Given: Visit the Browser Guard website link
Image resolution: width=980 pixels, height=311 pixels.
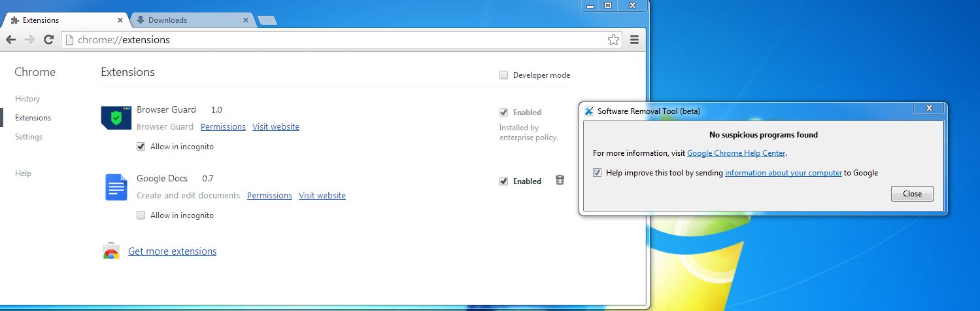Looking at the screenshot, I should [276, 127].
